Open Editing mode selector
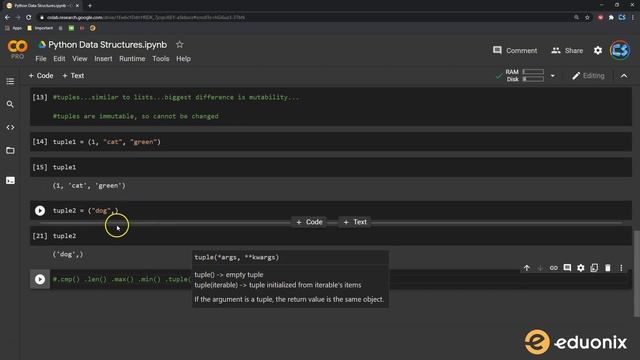This screenshot has width=640, height=360. [588, 76]
